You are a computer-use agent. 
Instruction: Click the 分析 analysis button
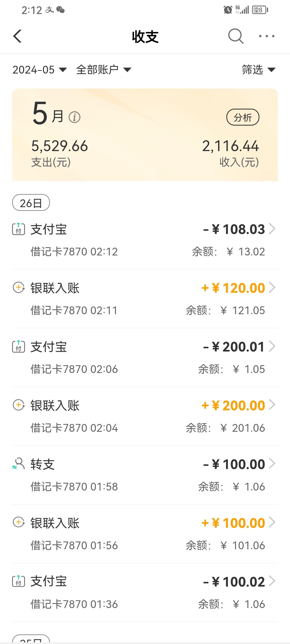tap(243, 117)
